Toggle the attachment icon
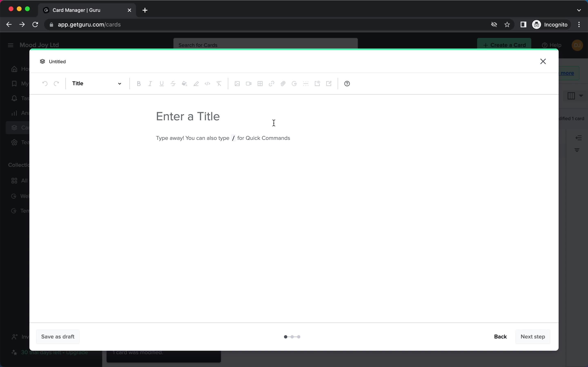Screen dimensions: 588x367 coord(283,83)
